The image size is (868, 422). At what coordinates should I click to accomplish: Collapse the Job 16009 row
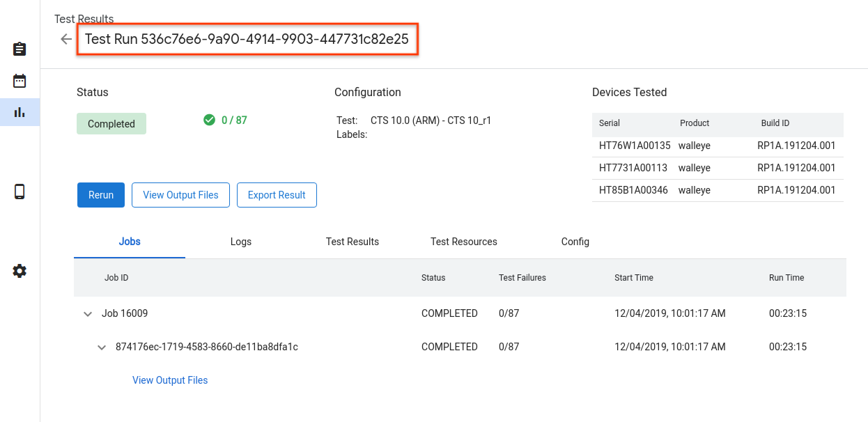(x=88, y=314)
